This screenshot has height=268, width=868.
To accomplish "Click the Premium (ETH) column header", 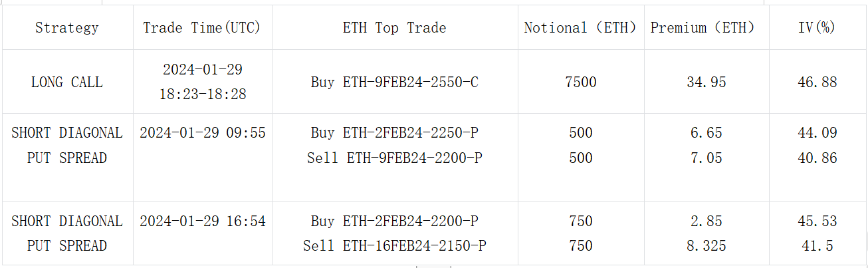I will [x=706, y=28].
